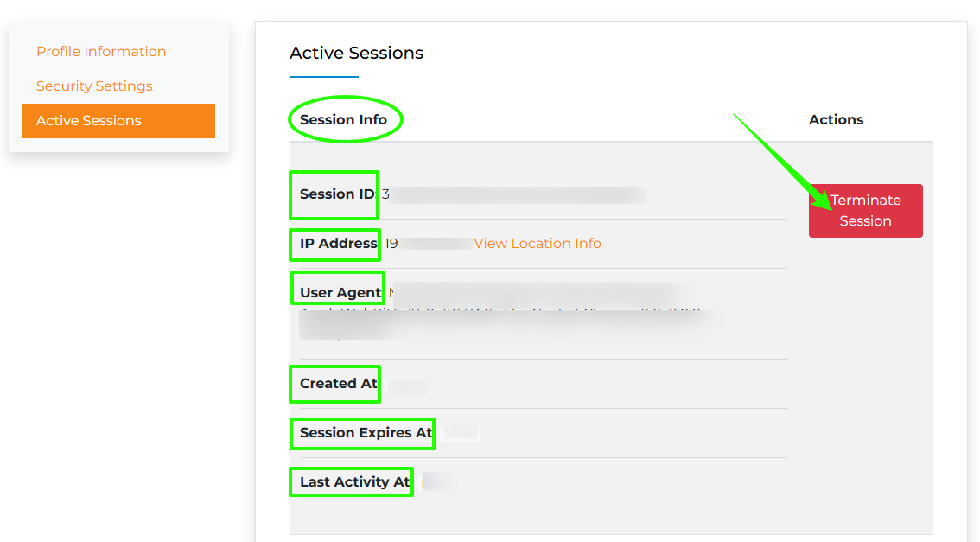Click the blurred Session Expires At value
The image size is (980, 542).
[461, 433]
